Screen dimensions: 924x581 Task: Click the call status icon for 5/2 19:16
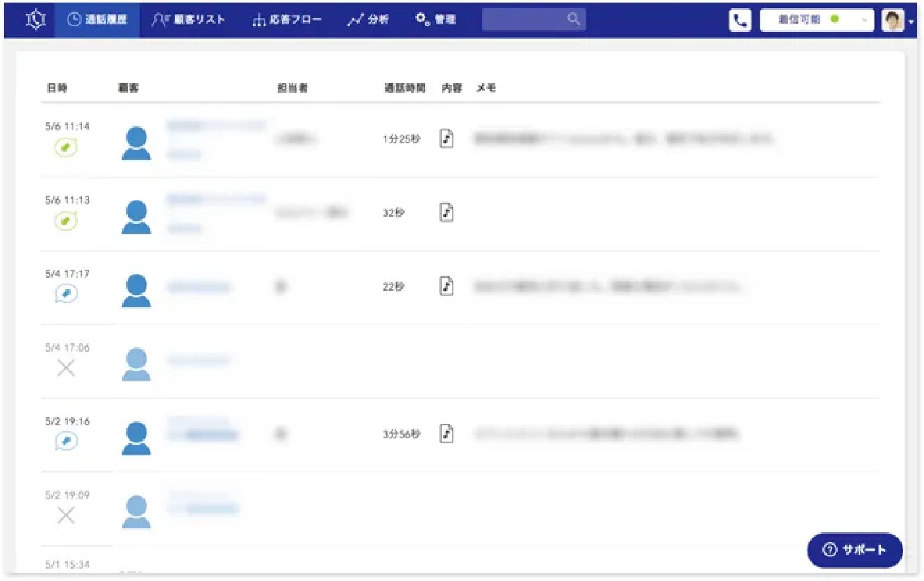66,441
